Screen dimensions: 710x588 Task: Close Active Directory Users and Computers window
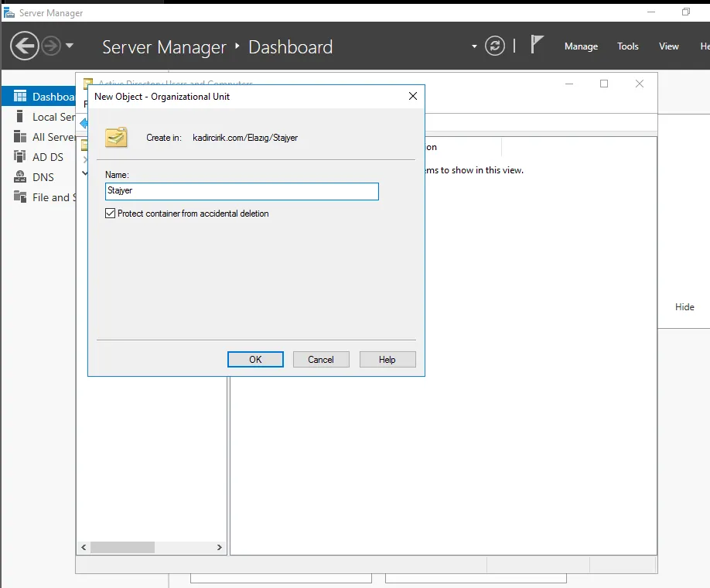coord(640,84)
